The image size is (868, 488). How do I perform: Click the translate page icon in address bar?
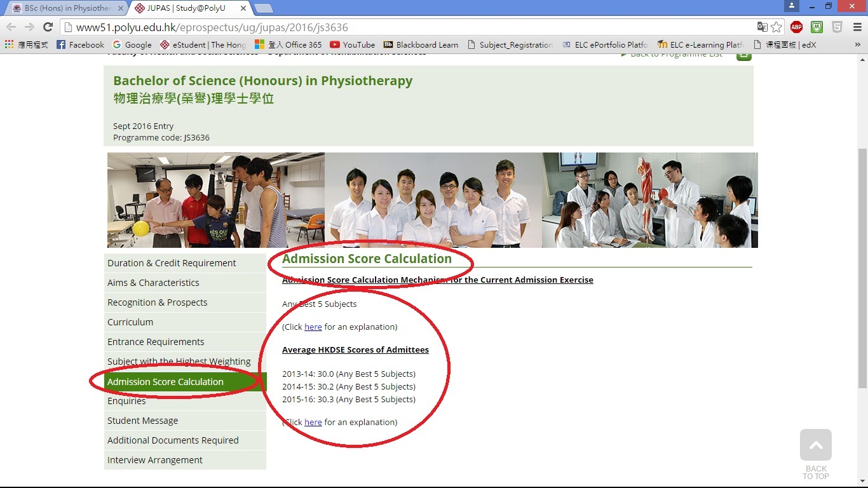tap(762, 27)
